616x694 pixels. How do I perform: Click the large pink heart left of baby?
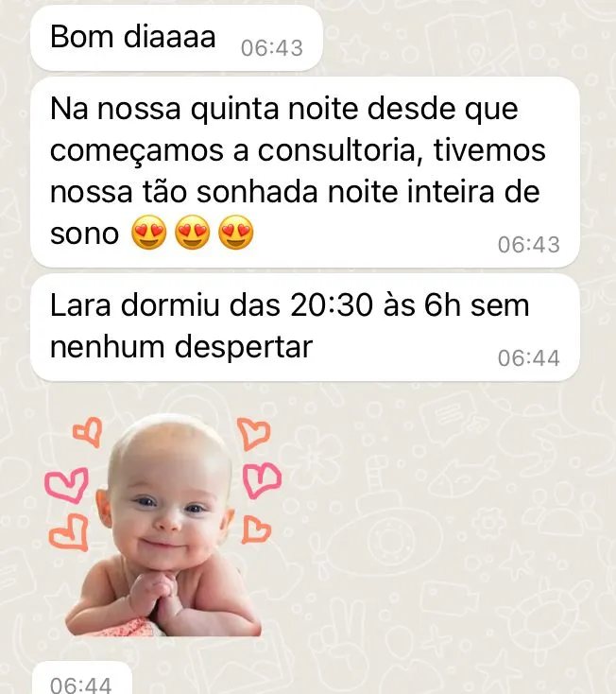67,485
